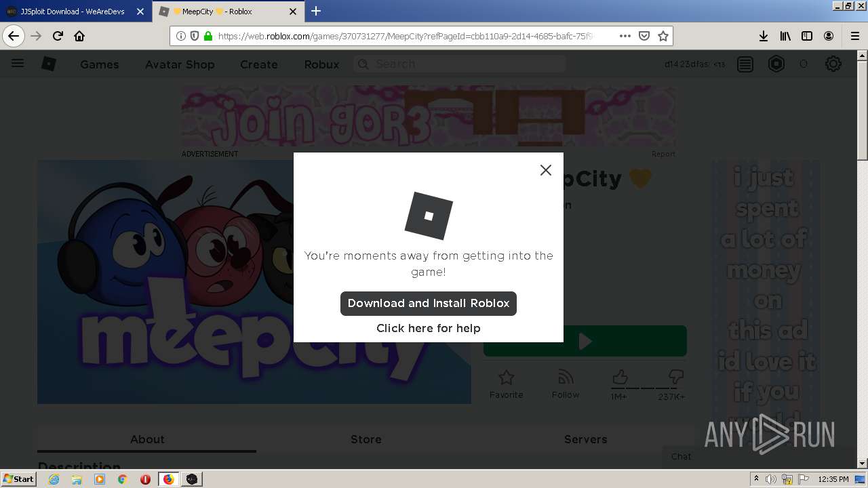Select the About tab
Image resolution: width=868 pixels, height=488 pixels.
pyautogui.click(x=147, y=439)
